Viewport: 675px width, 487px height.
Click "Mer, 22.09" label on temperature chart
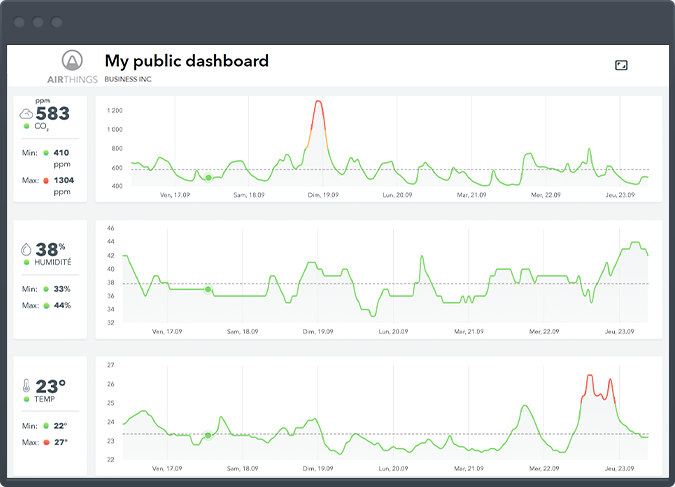point(544,468)
